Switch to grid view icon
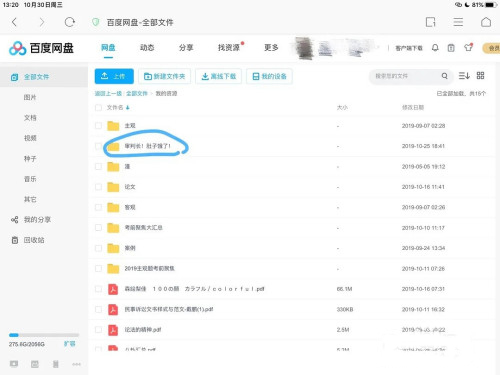500x375 pixels. [x=480, y=76]
